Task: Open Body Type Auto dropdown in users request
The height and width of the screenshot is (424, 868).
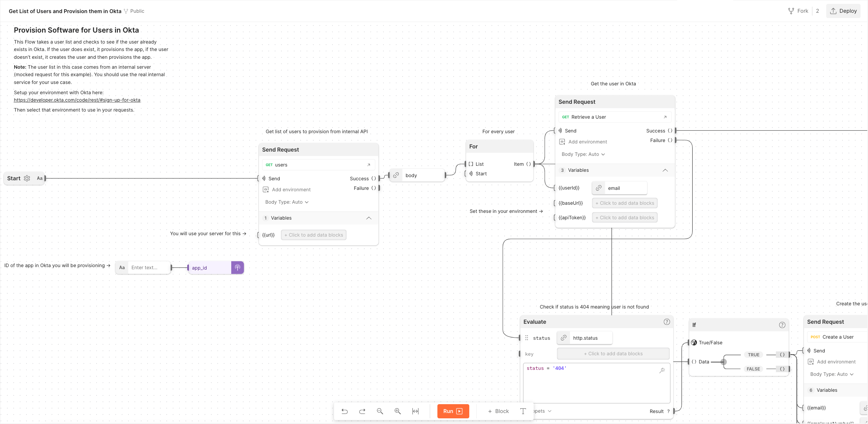Action: click(x=287, y=202)
